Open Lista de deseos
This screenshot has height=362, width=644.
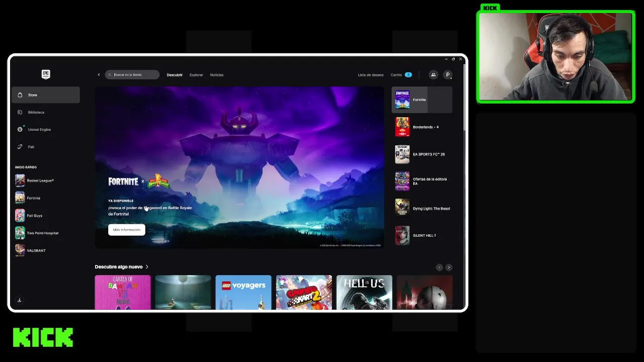[x=371, y=75]
